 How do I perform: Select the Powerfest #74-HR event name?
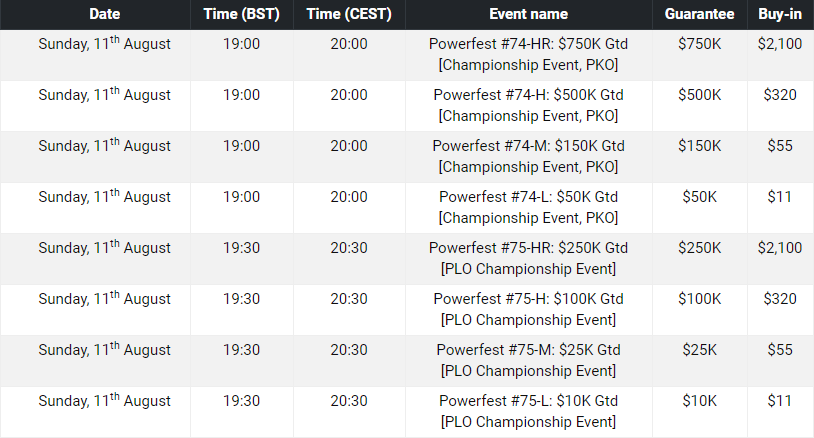point(528,54)
